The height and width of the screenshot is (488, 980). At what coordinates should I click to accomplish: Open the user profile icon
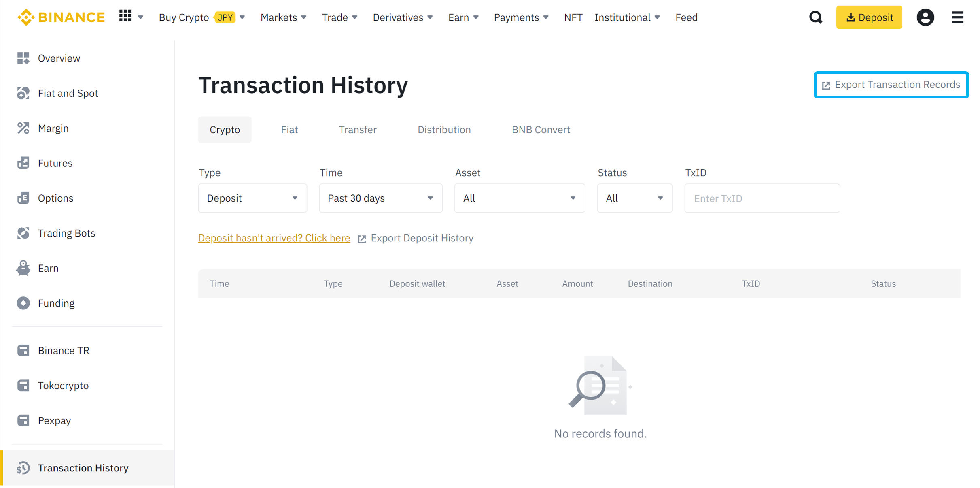[925, 17]
